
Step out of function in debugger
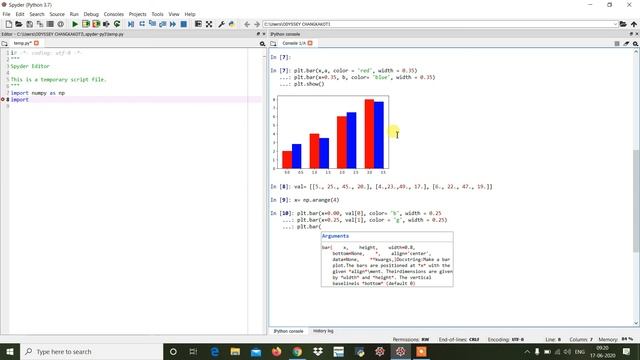tap(162, 24)
